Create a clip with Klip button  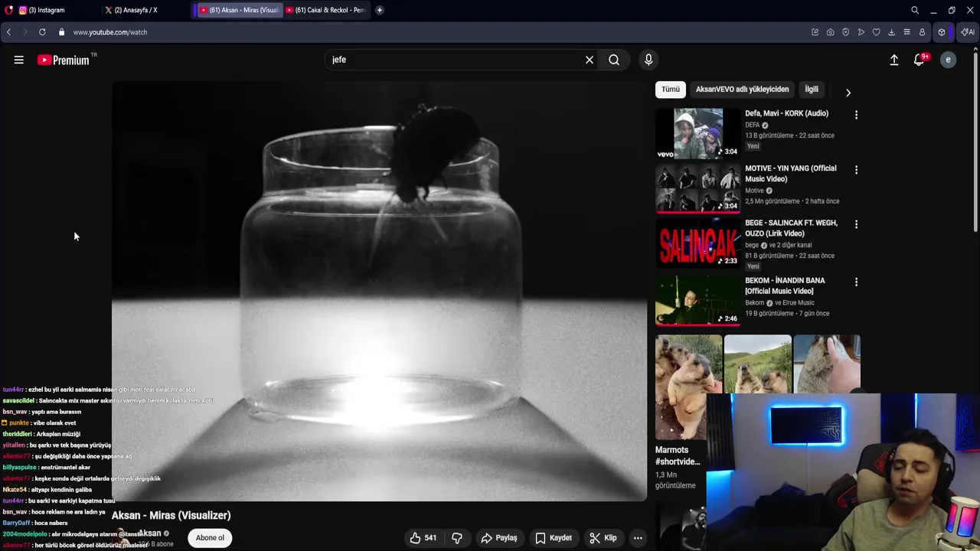click(603, 538)
